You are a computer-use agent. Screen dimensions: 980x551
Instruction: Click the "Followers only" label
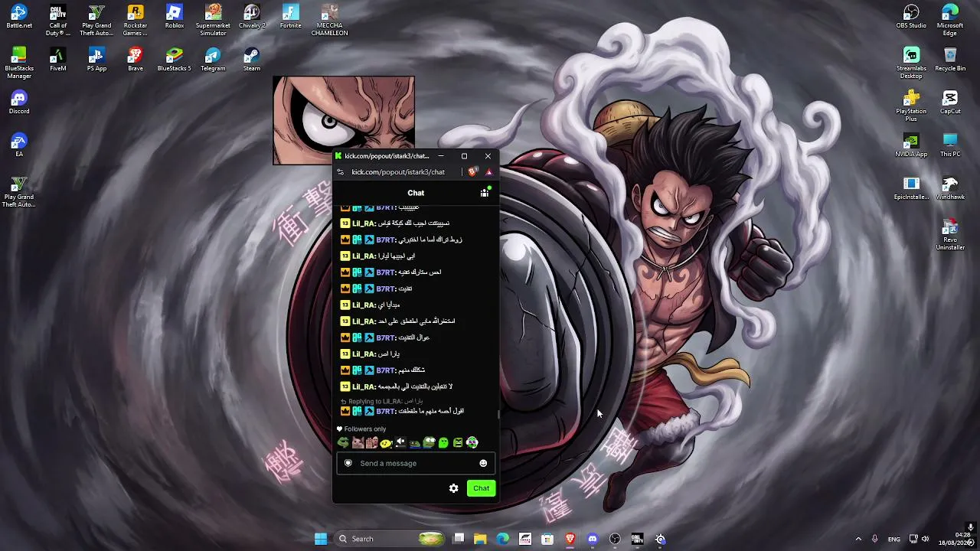(x=365, y=429)
